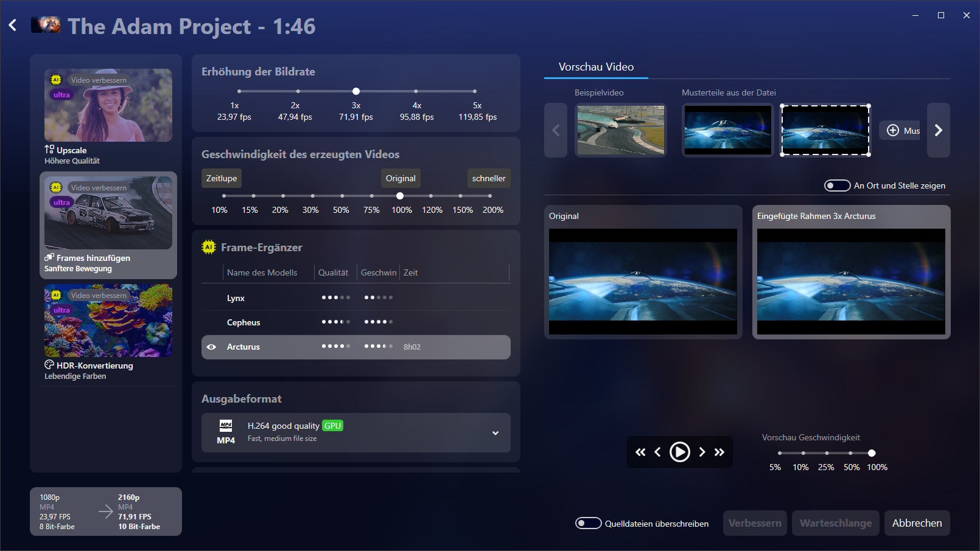The image size is (980, 551).
Task: Click the play button in preview controls
Action: coord(680,452)
